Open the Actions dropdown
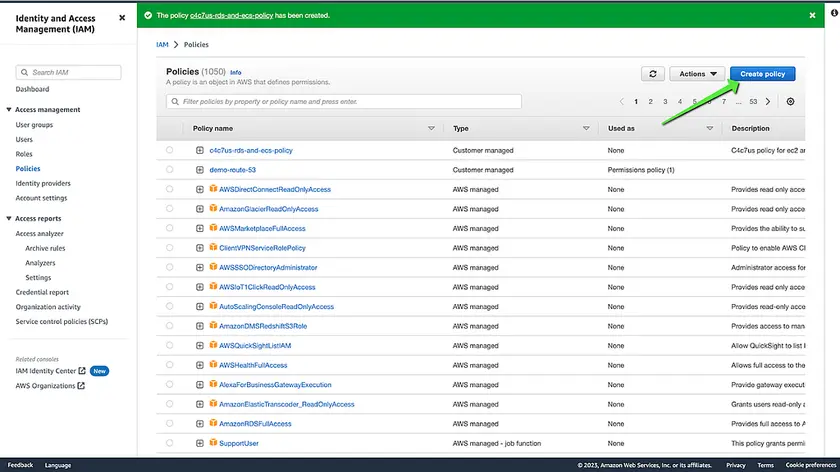This screenshot has width=840, height=472. pos(697,74)
